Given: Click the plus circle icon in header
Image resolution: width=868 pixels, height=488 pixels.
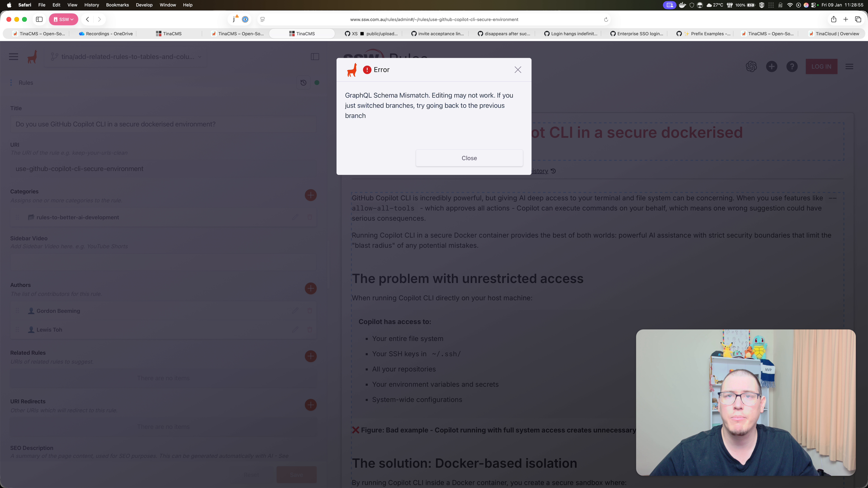Looking at the screenshot, I should coord(771,66).
